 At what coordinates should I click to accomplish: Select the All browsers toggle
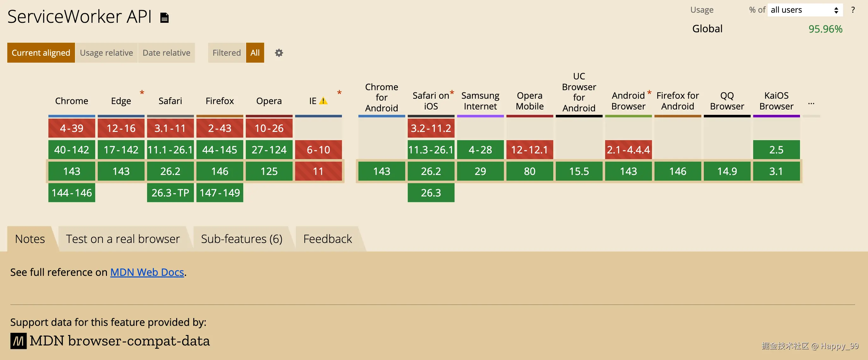[x=255, y=53]
